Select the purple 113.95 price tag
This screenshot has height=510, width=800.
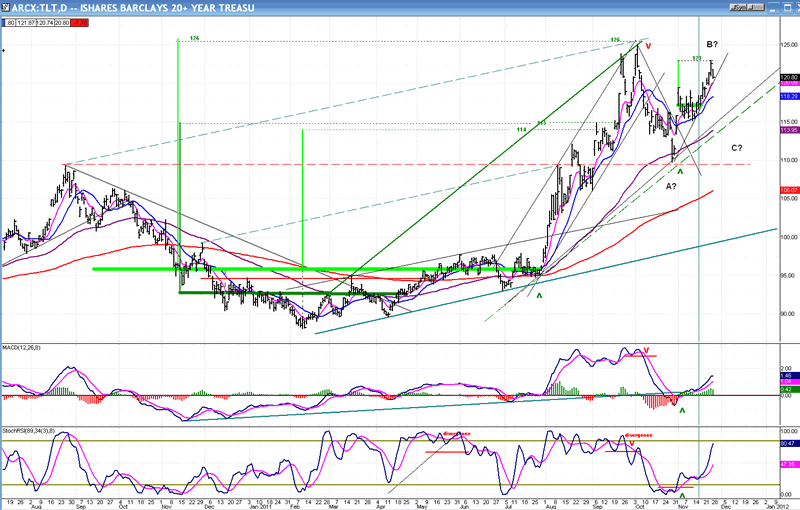(788, 130)
